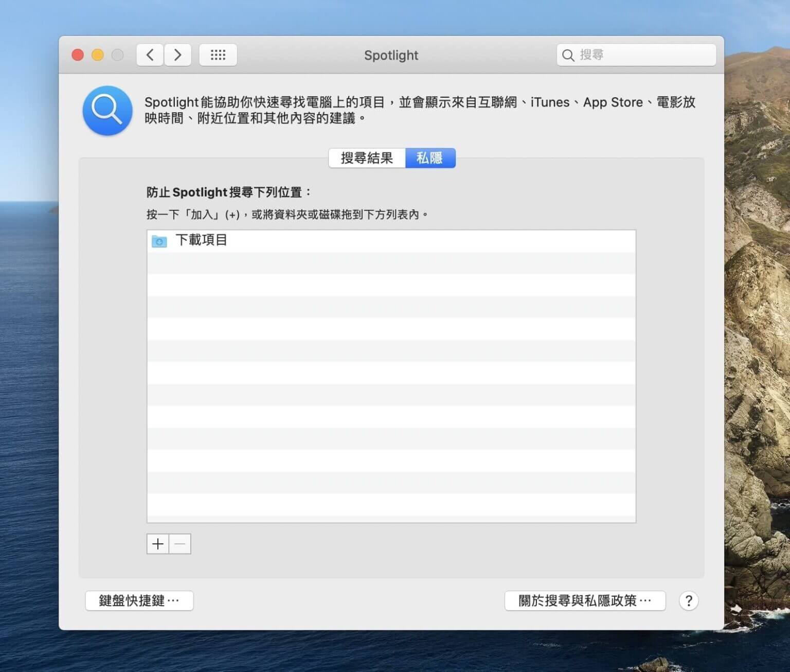Click the search magnifier in search field

[568, 55]
